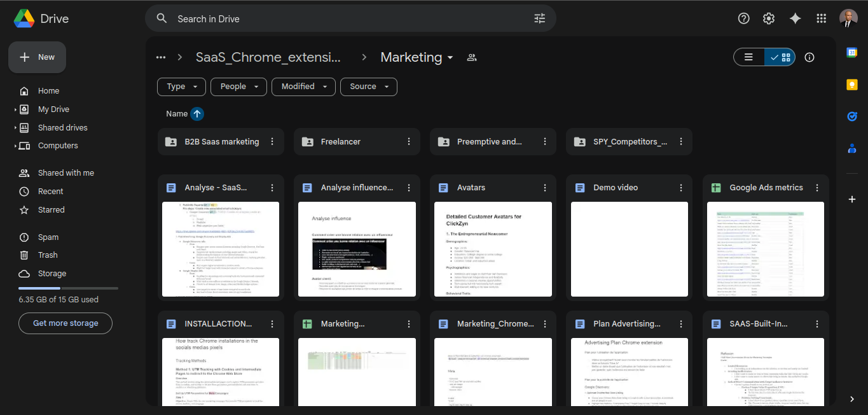Open the Settings gear
The image size is (868, 415).
coord(769,18)
